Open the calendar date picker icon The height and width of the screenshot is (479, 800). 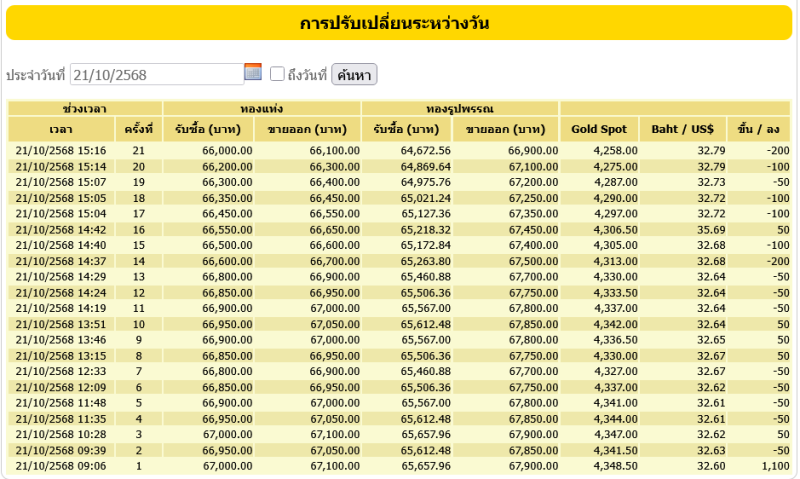(253, 72)
